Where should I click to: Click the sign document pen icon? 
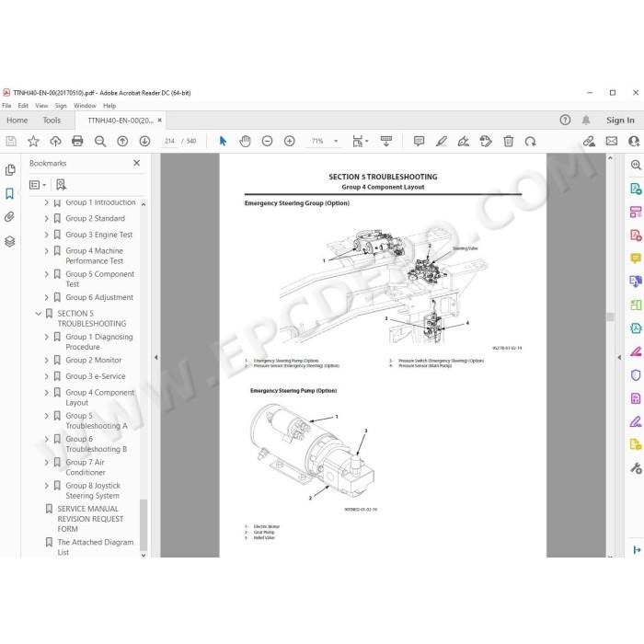464,142
